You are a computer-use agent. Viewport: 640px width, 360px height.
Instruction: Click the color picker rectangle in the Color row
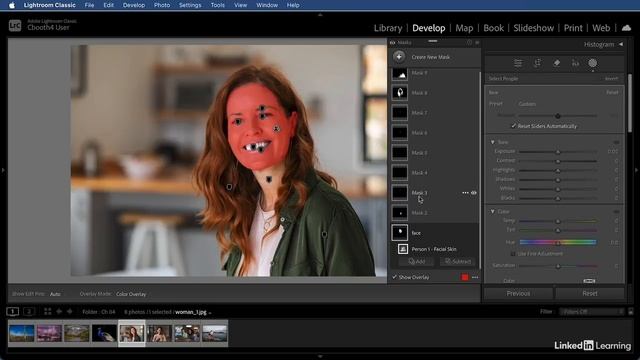589,281
